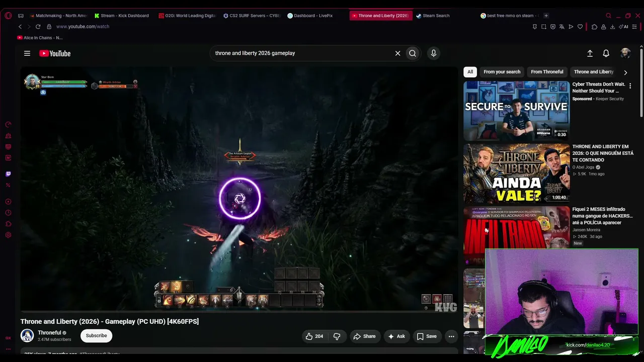This screenshot has width=644, height=362.
Task: Switch to the best free mmo Google tab
Action: [509, 16]
